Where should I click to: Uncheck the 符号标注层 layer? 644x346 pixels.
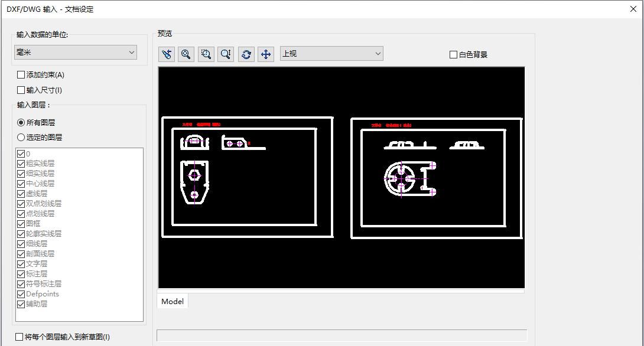click(x=21, y=284)
